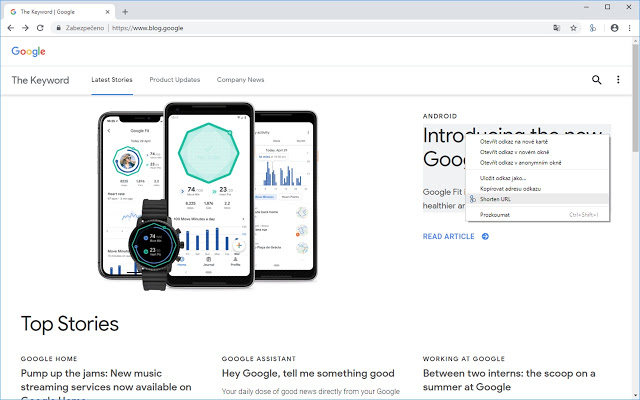Image resolution: width=640 pixels, height=400 pixels.
Task: Go back with the browser back arrow
Action: [x=11, y=28]
